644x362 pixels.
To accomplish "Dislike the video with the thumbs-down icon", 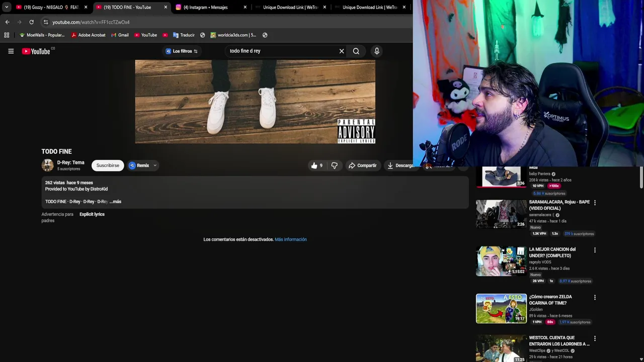I will point(334,165).
